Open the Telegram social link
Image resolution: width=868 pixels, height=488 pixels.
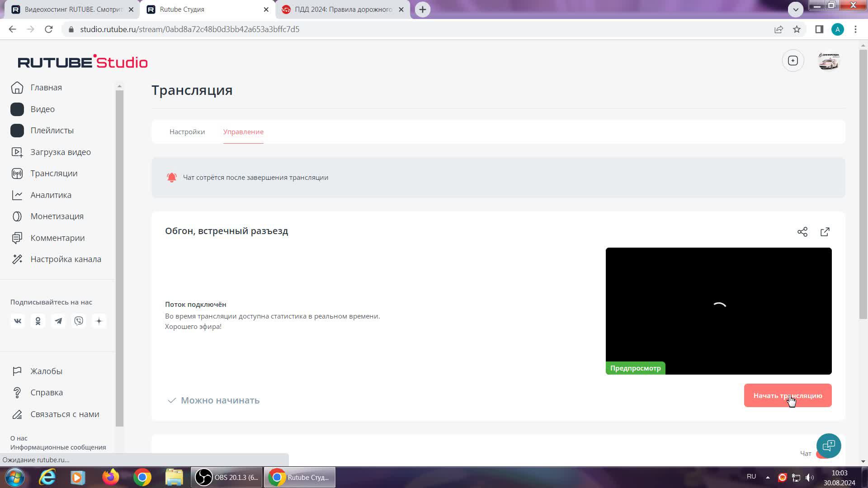tap(58, 321)
